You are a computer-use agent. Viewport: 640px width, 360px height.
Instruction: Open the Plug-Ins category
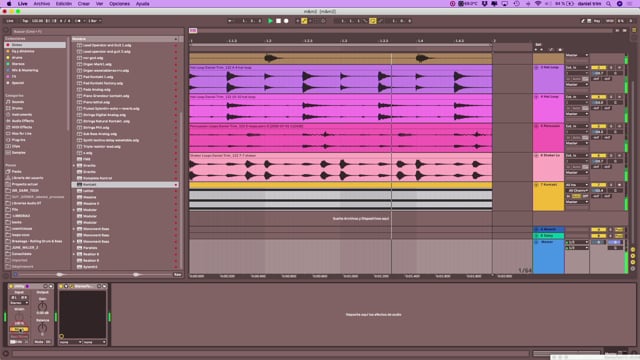pos(18,140)
